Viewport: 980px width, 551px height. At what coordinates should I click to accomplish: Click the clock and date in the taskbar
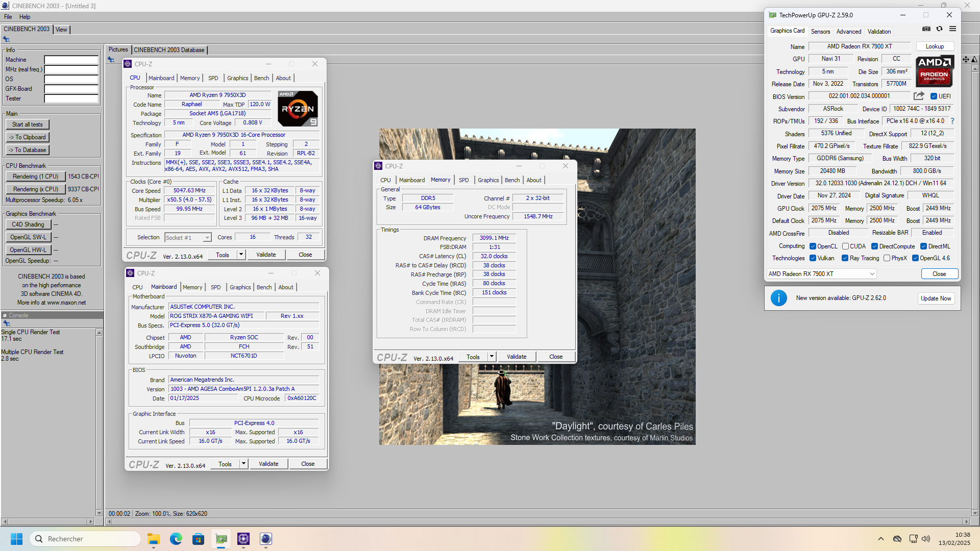(954, 539)
